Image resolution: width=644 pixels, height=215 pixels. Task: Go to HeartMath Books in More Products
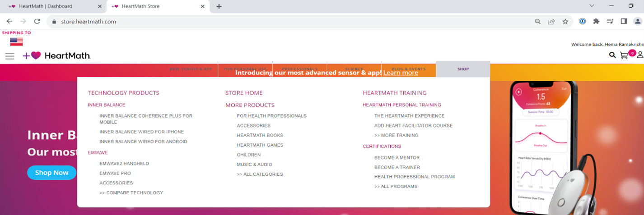pyautogui.click(x=260, y=135)
